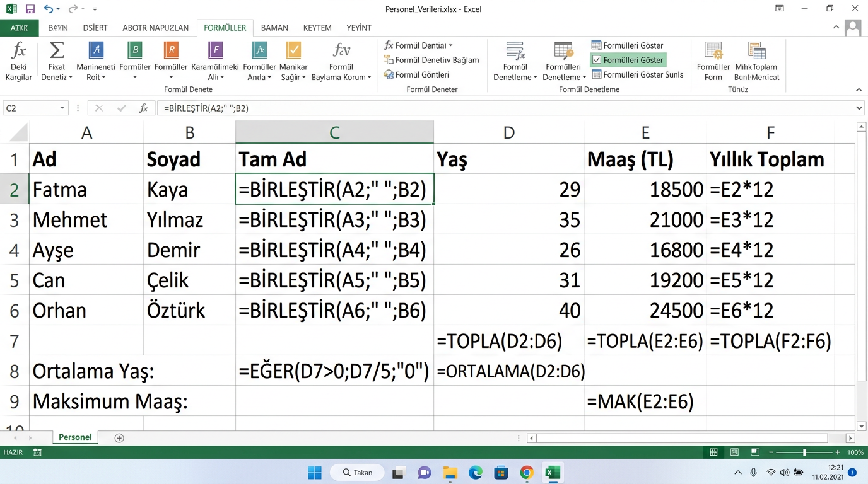Collapse the ribbon with the bottom-right chevron
The image size is (868, 484).
(x=859, y=90)
